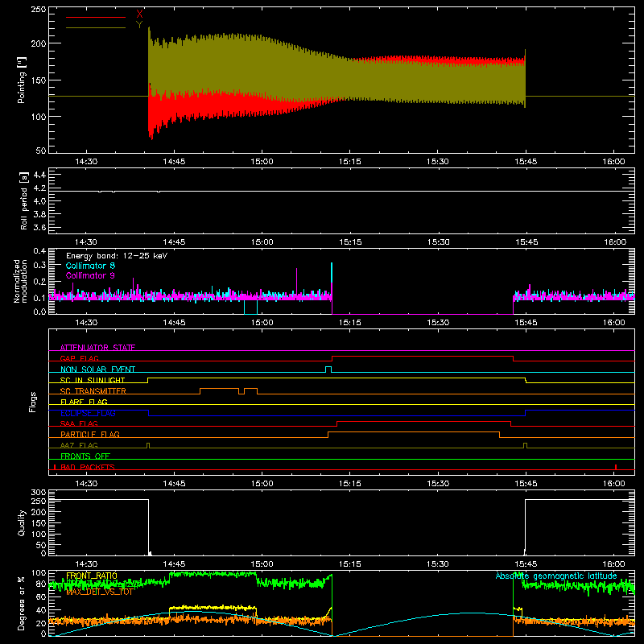Click the 16:00 tick label under Roll period panel

615,242
